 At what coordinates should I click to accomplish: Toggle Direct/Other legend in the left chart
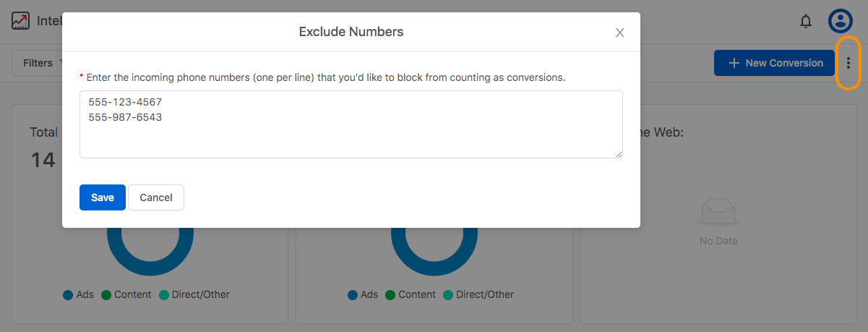point(194,294)
